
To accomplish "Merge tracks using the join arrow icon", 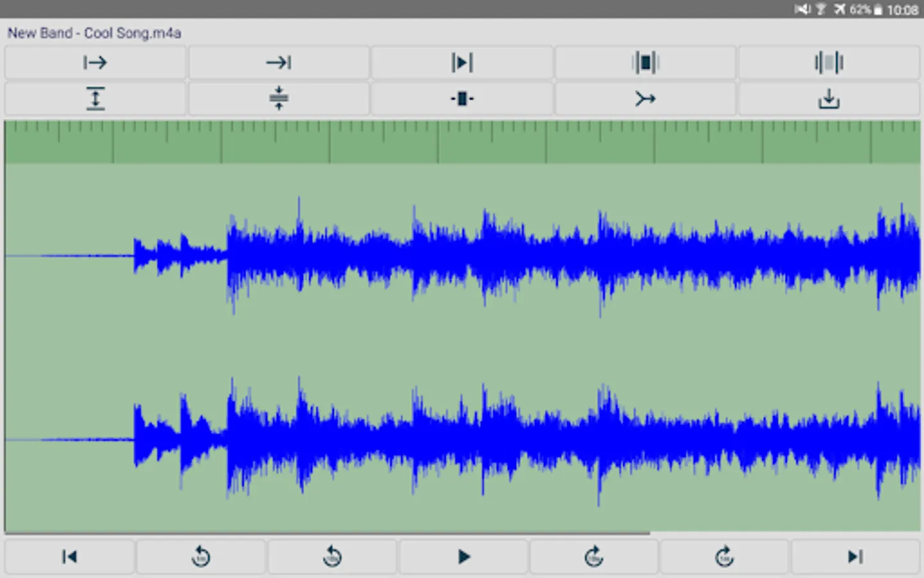I will (646, 99).
